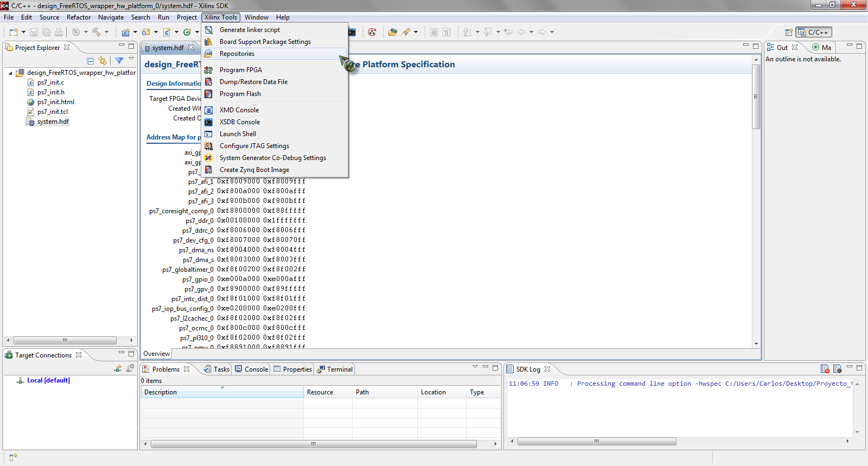Choose System Generator Co-Debug Settings entry
This screenshot has width=868, height=466.
tap(275, 158)
